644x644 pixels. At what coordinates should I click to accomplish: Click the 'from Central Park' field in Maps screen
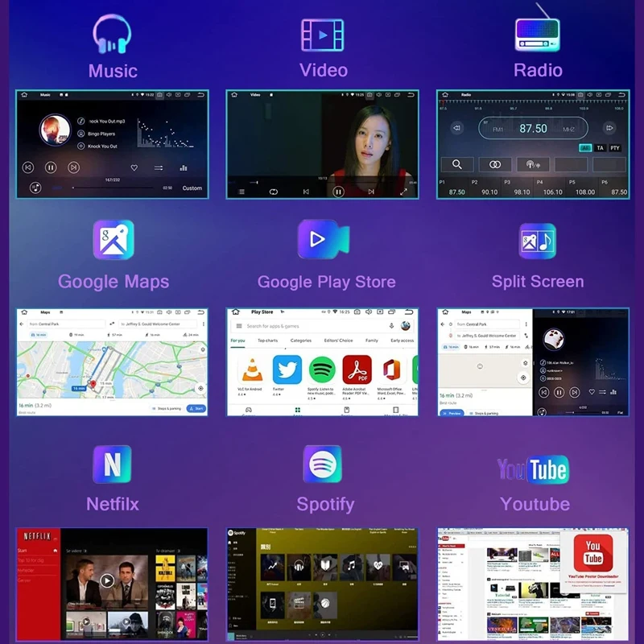coord(66,324)
